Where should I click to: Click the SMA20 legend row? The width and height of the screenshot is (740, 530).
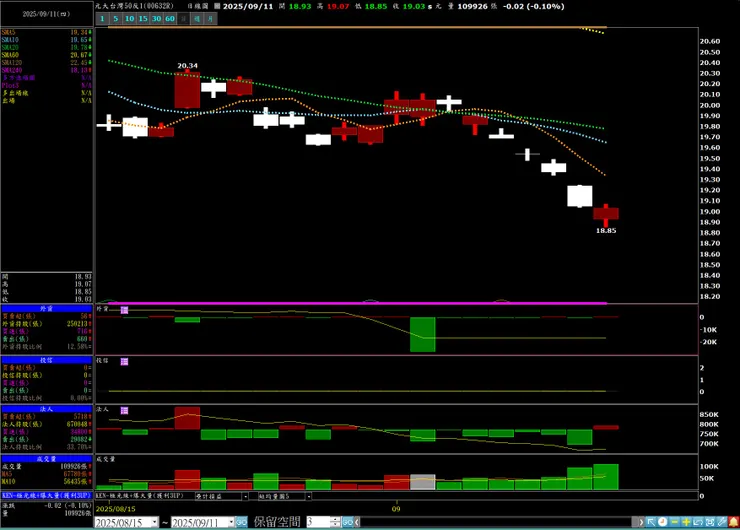tap(47, 47)
